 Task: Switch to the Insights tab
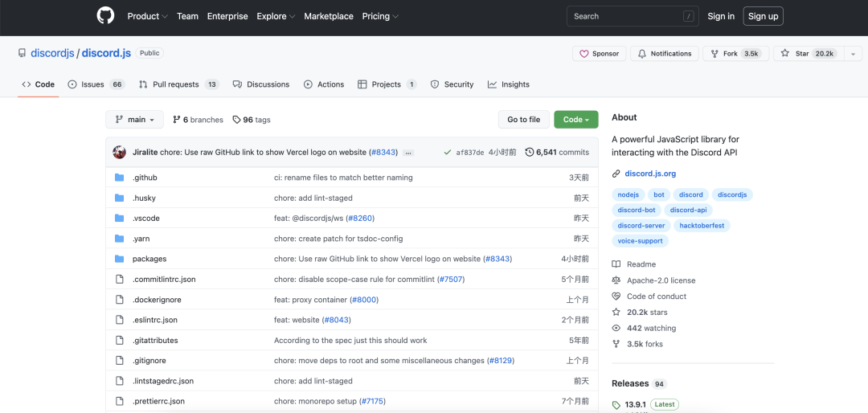(509, 84)
